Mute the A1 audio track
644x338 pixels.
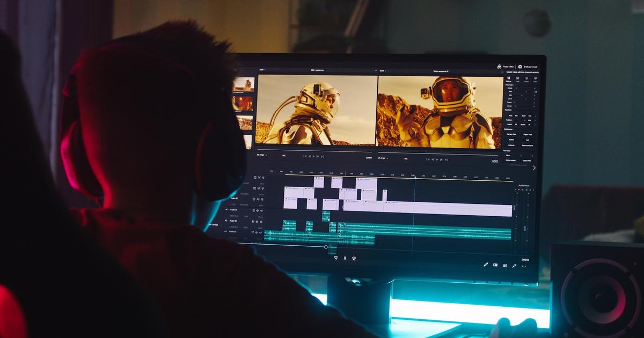[x=261, y=211]
